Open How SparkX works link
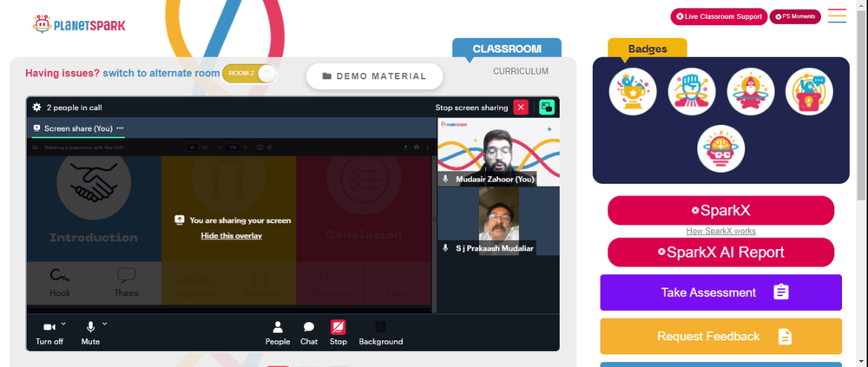The height and width of the screenshot is (367, 868). [720, 231]
